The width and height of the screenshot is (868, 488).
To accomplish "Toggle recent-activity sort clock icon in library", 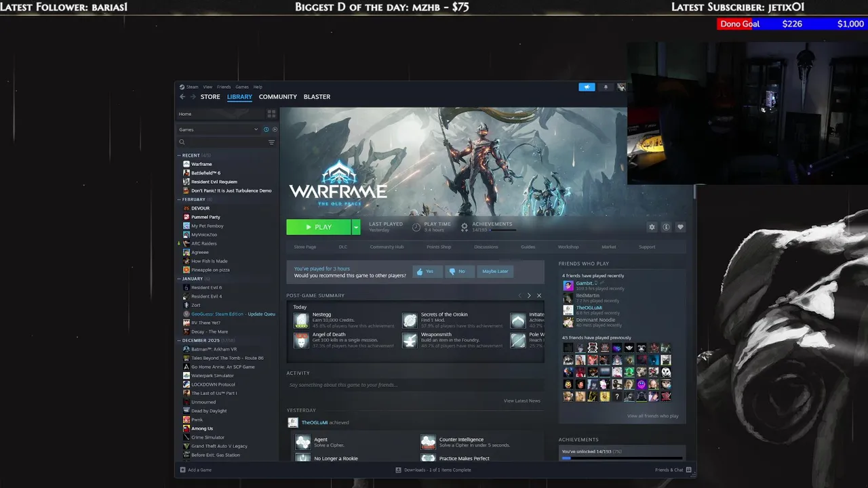I will tap(266, 129).
